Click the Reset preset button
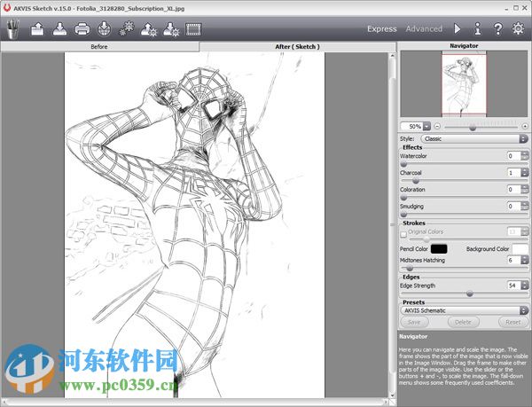This screenshot has width=532, height=407. [x=513, y=322]
